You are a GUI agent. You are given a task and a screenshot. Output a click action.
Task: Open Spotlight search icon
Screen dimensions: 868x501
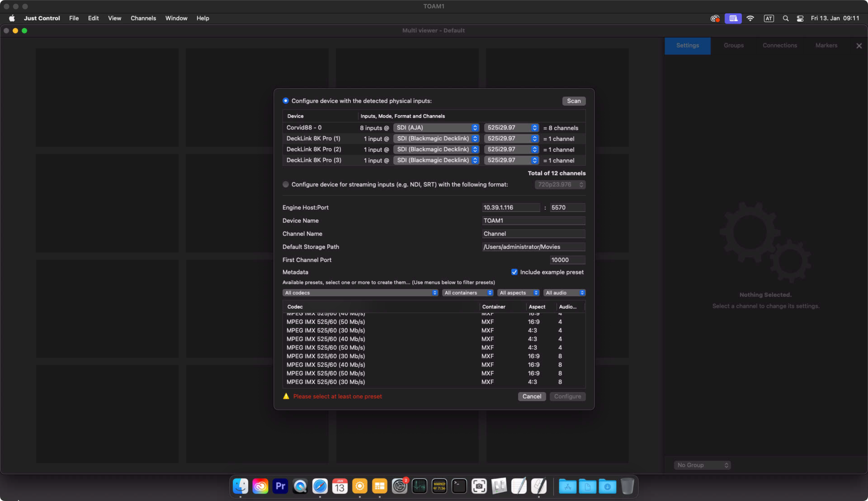[785, 18]
